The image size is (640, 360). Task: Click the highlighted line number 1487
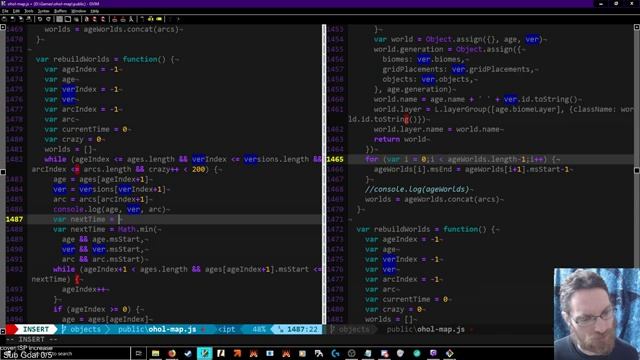(x=14, y=219)
